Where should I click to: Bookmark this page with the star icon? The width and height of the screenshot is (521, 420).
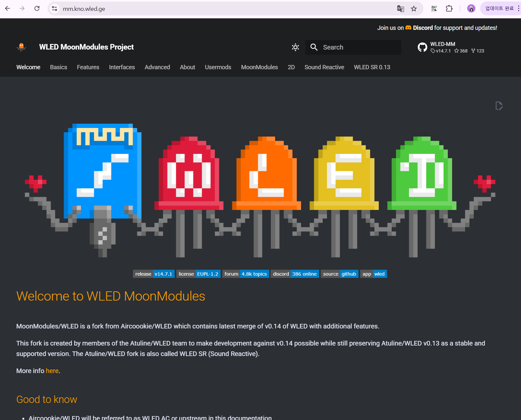[414, 9]
